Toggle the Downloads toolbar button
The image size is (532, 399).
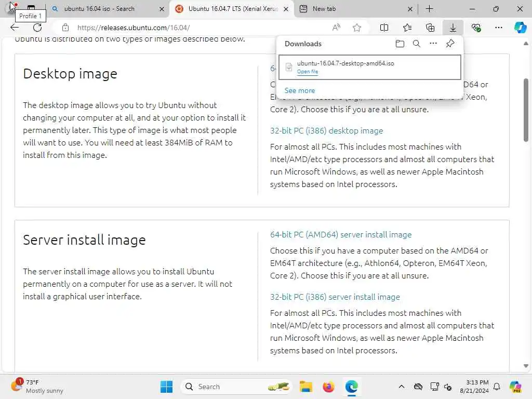(x=453, y=28)
